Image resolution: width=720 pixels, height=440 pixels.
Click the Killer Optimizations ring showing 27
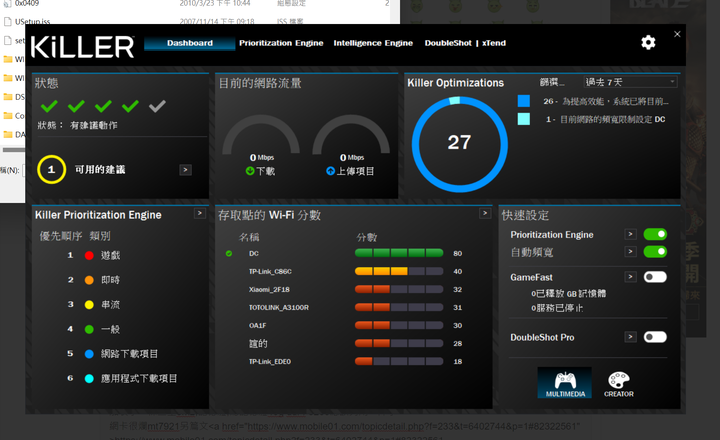[x=460, y=144]
